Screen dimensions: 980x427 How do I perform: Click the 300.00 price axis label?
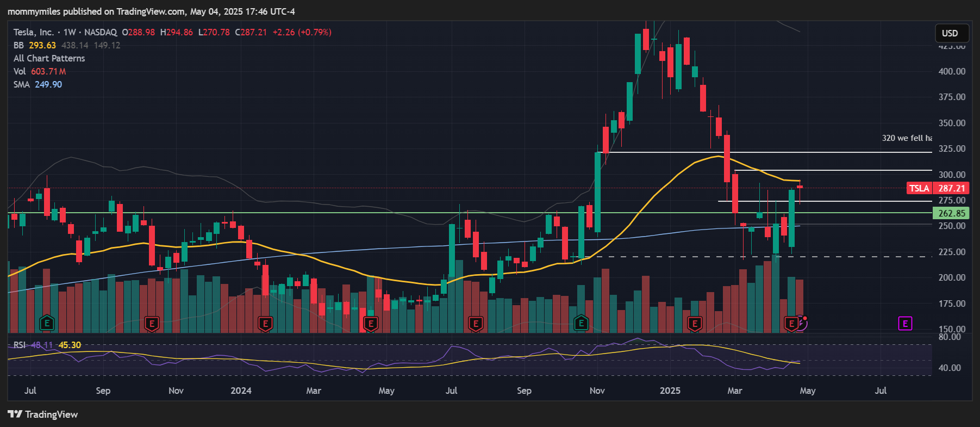click(952, 175)
